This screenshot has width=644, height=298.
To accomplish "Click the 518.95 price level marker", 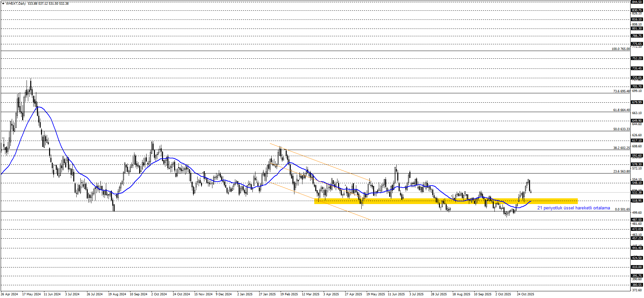I will [637, 201].
